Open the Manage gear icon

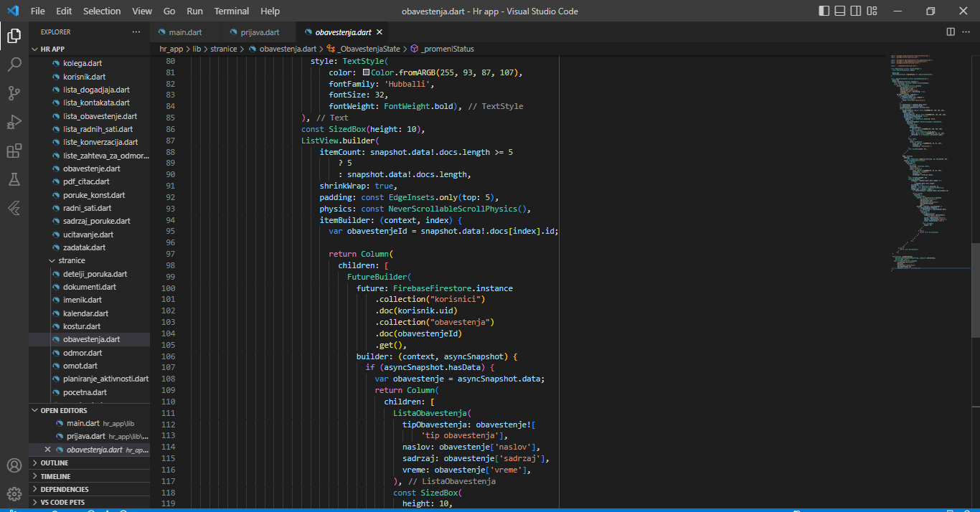(14, 494)
